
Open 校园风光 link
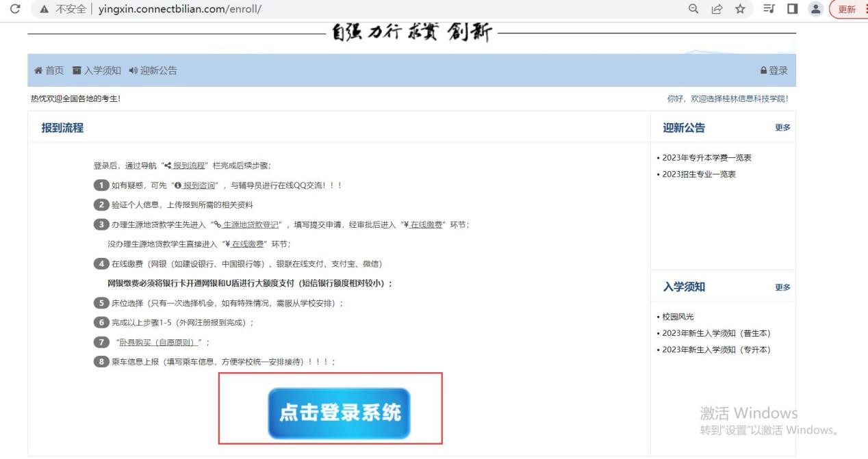pyautogui.click(x=678, y=317)
